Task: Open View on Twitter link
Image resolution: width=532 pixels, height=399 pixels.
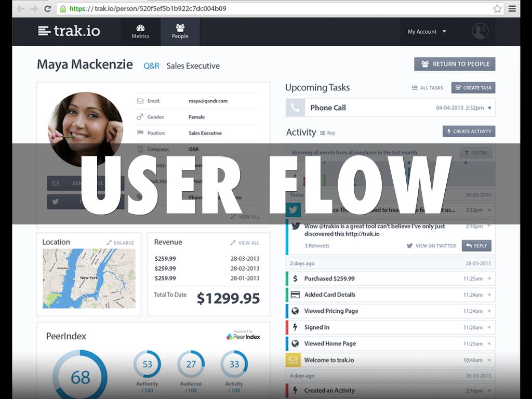Action: click(x=431, y=246)
